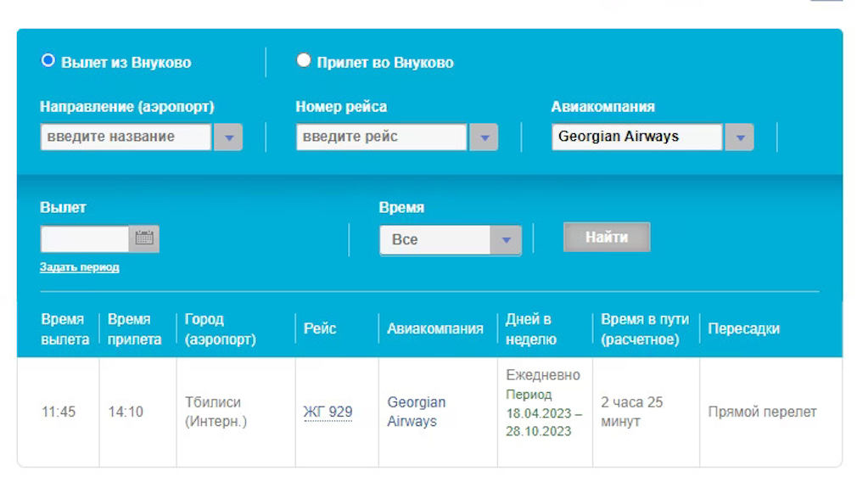Click the Рейс column header
Image resolution: width=868 pixels, height=488 pixels.
coord(320,328)
